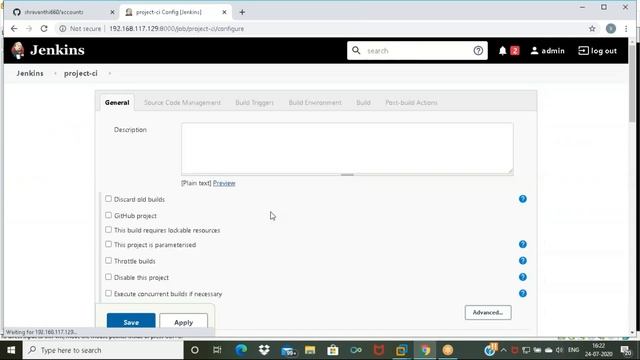The image size is (640, 360).
Task: Select the General tab
Action: [117, 102]
